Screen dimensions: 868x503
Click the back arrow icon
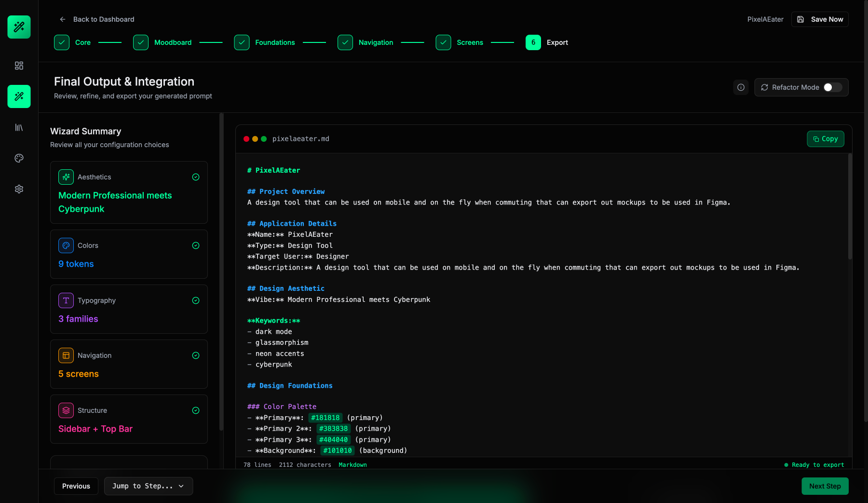[62, 19]
